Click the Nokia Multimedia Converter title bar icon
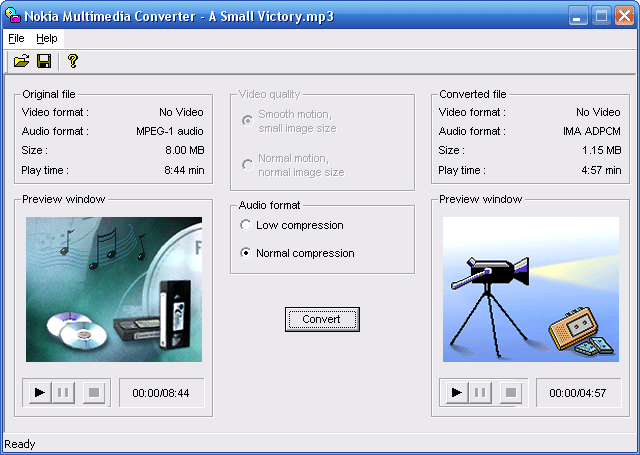The width and height of the screenshot is (640, 455). coord(13,15)
